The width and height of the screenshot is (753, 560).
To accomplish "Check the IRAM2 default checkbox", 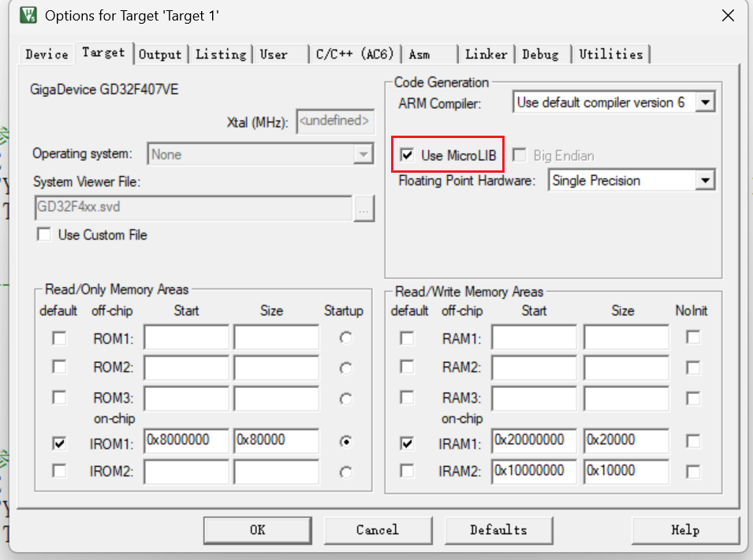I will pos(407,471).
